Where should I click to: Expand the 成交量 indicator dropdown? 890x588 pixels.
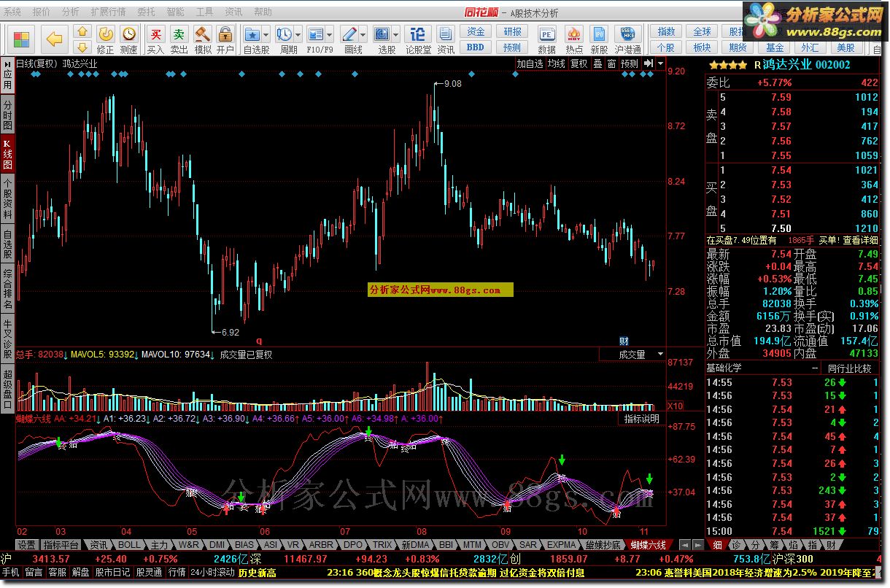point(660,355)
